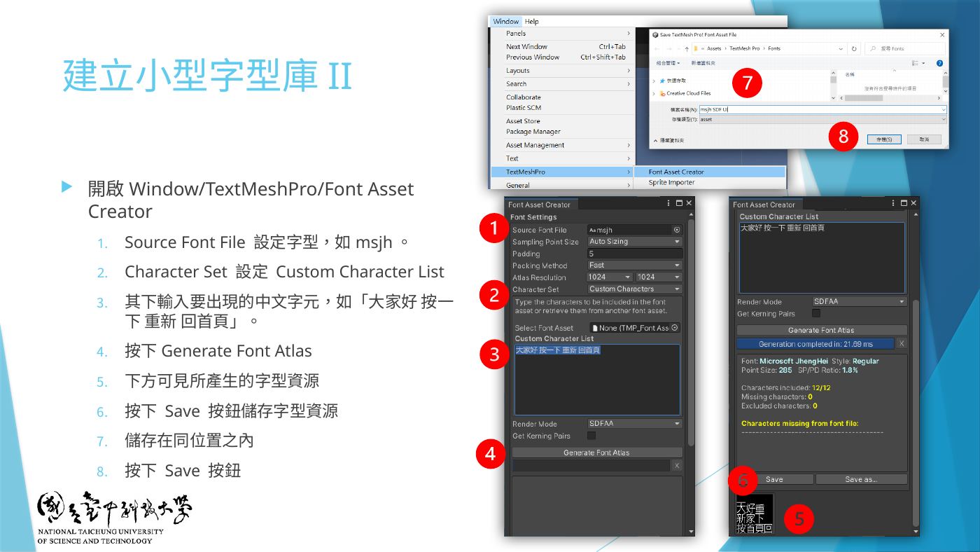The width and height of the screenshot is (980, 552).
Task: Select Font Asset Creator submenu item
Action: (x=710, y=172)
